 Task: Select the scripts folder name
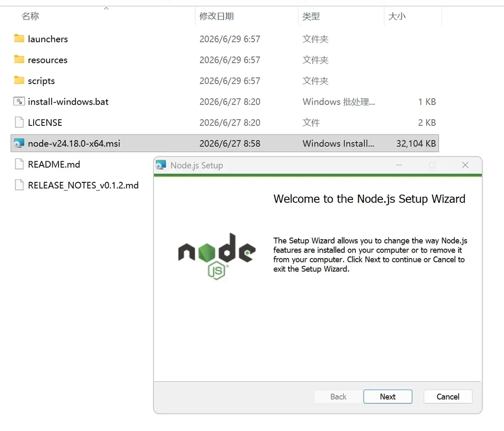(x=41, y=81)
